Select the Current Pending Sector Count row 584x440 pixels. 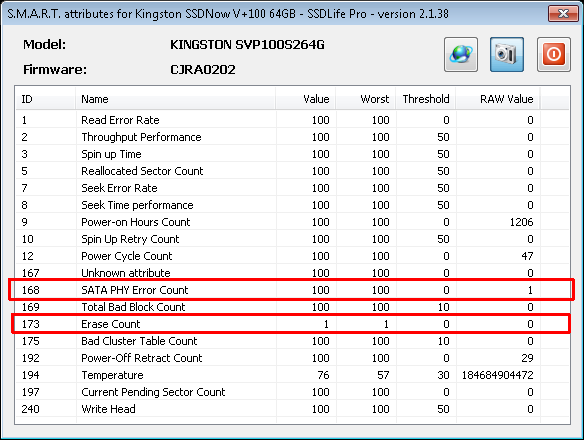[292, 392]
